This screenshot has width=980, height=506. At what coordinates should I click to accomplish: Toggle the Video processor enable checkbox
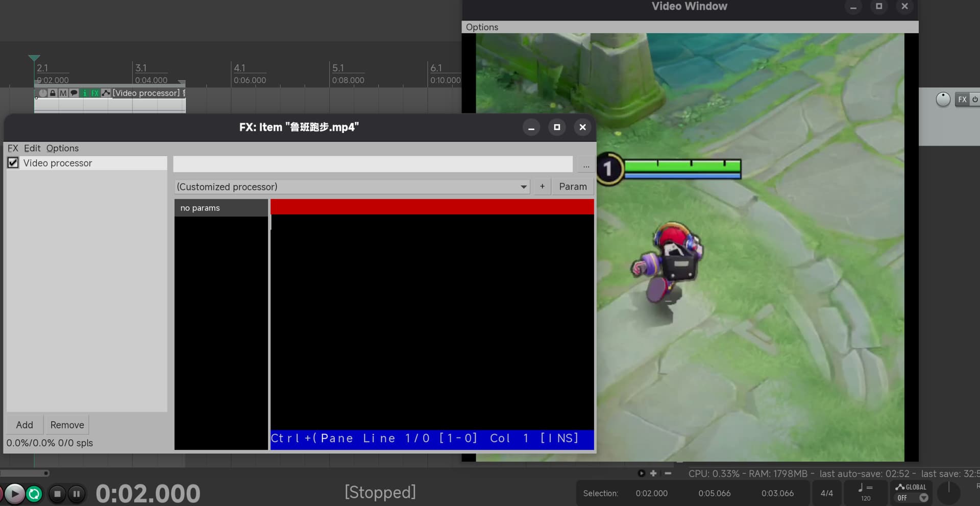point(13,163)
